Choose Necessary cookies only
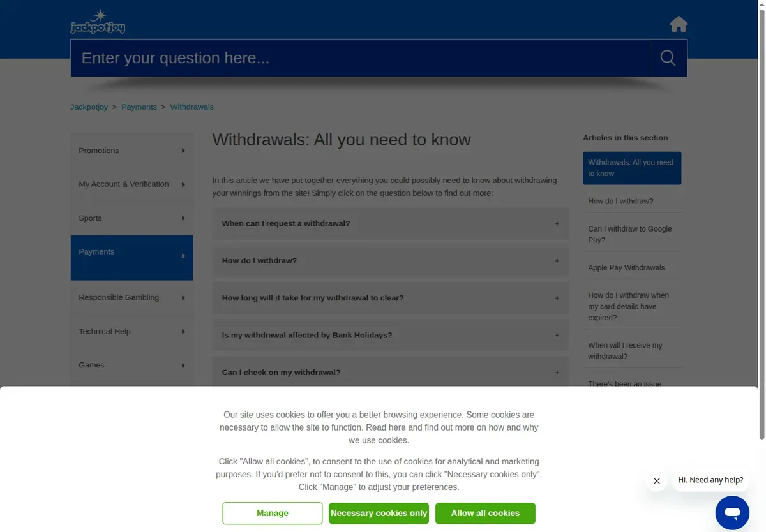Image resolution: width=766 pixels, height=532 pixels. point(379,514)
